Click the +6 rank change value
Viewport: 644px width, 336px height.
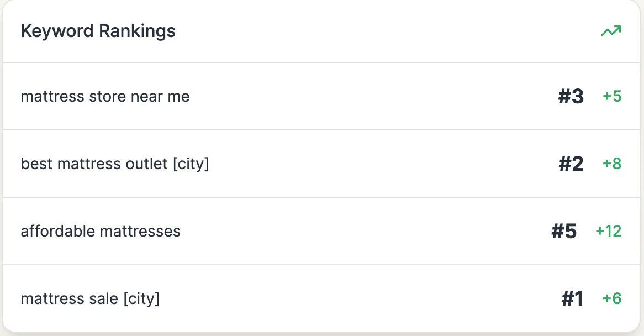pyautogui.click(x=612, y=299)
